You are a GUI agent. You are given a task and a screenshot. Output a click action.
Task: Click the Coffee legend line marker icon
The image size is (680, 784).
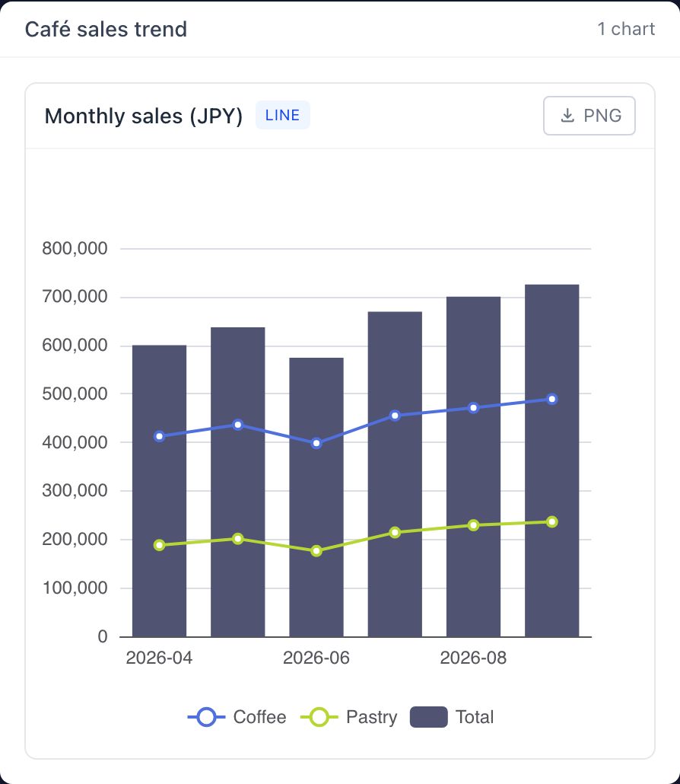(x=206, y=717)
